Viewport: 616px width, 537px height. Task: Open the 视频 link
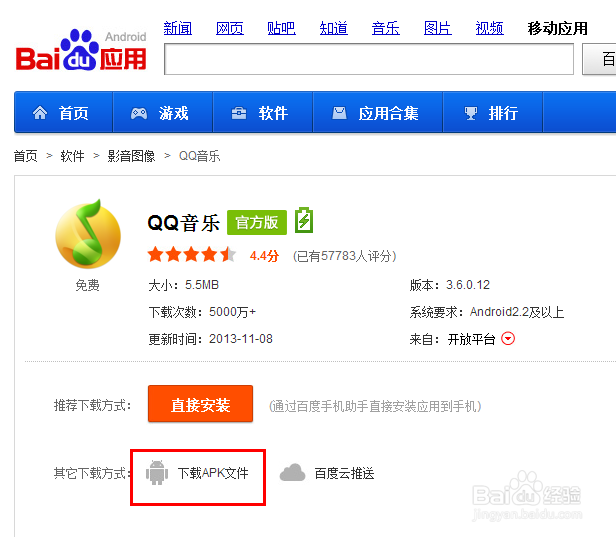(x=490, y=28)
